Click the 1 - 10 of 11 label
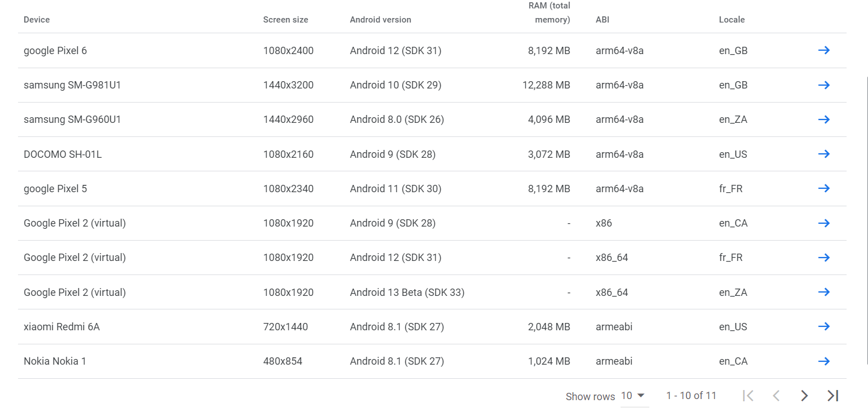Viewport: 868px width, 412px height. click(x=690, y=396)
